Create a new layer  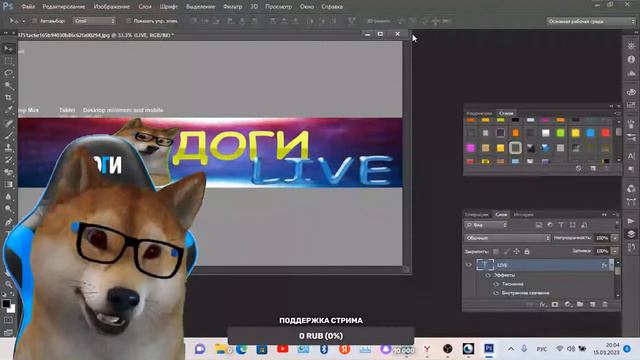[x=593, y=304]
